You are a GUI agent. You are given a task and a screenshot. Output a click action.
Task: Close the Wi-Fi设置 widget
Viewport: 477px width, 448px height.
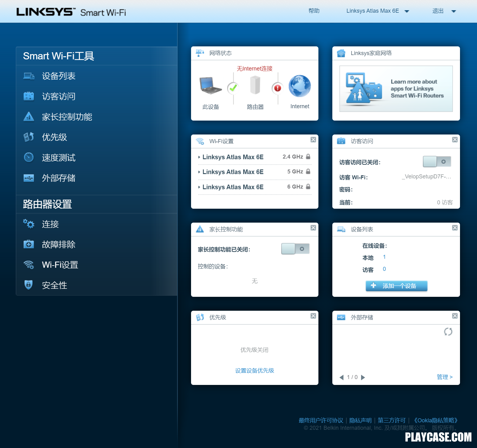(x=313, y=140)
